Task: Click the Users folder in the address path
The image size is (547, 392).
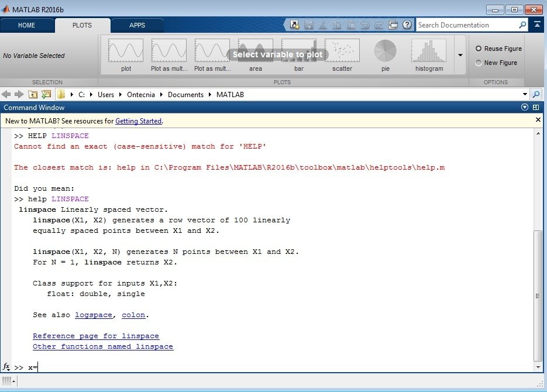Action: [106, 95]
